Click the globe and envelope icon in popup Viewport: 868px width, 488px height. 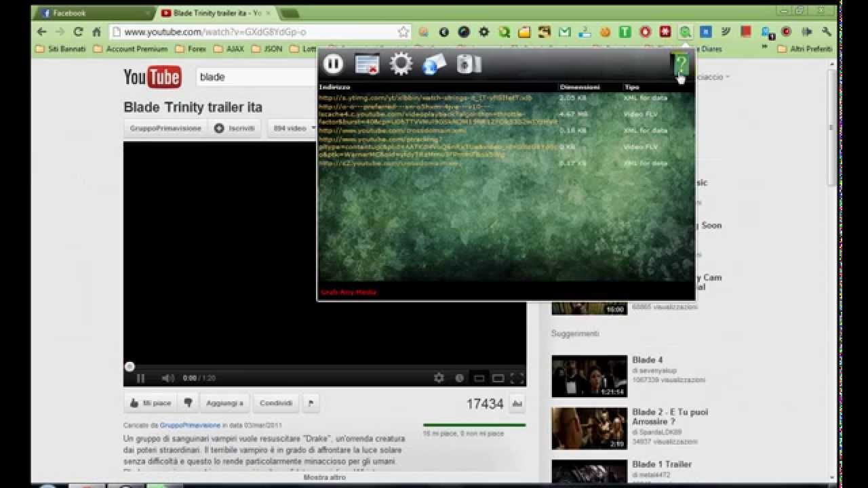tap(435, 64)
